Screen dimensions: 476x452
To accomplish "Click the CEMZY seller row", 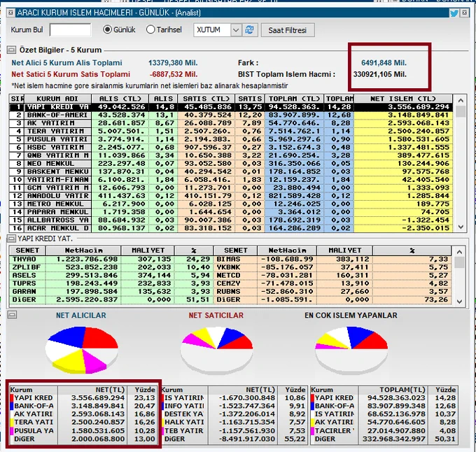I will [x=332, y=283].
